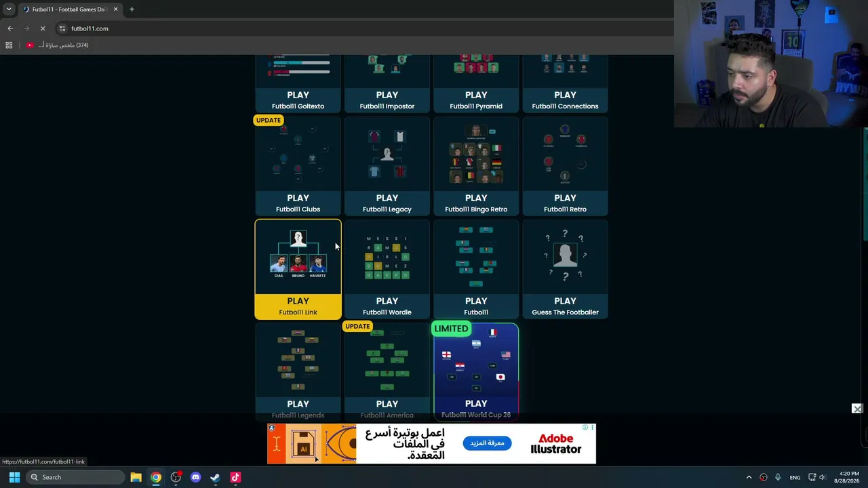Click the Futbol11 Clubs title text
Viewport: 868px width, 488px height.
pos(298,209)
